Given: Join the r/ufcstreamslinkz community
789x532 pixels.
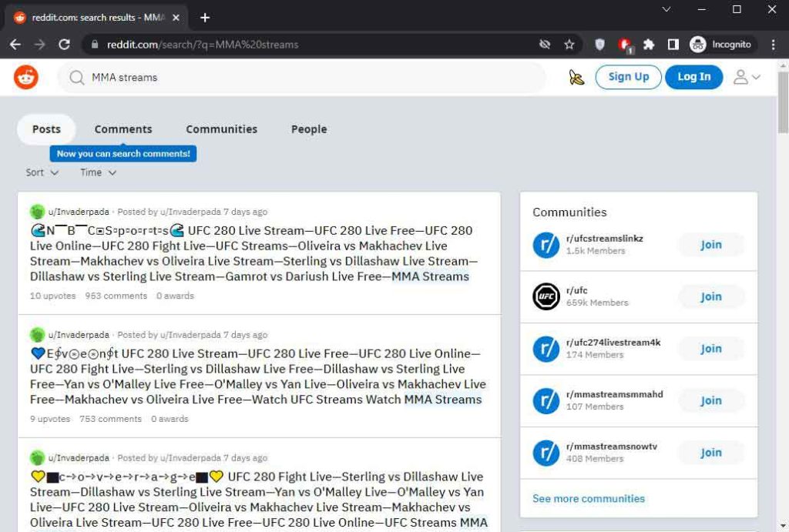Looking at the screenshot, I should click(x=711, y=245).
